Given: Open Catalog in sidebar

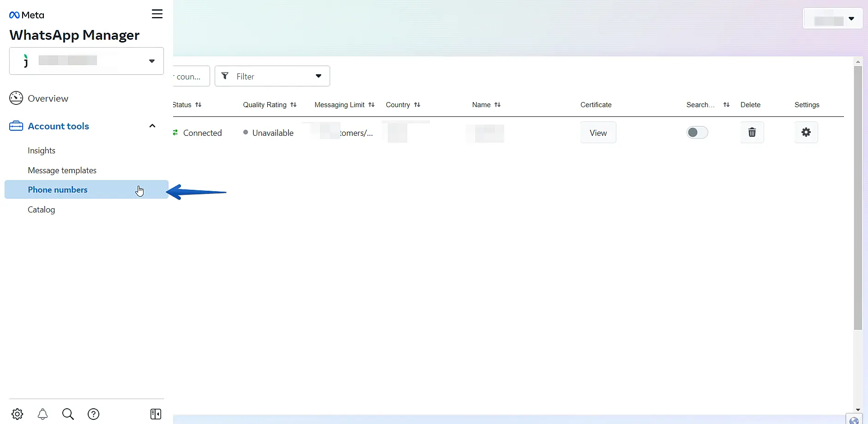Looking at the screenshot, I should [x=41, y=210].
